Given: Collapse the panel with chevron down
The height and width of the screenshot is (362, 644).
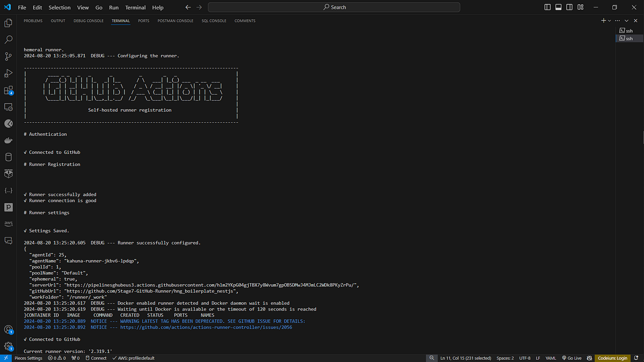Looking at the screenshot, I should coord(626,21).
